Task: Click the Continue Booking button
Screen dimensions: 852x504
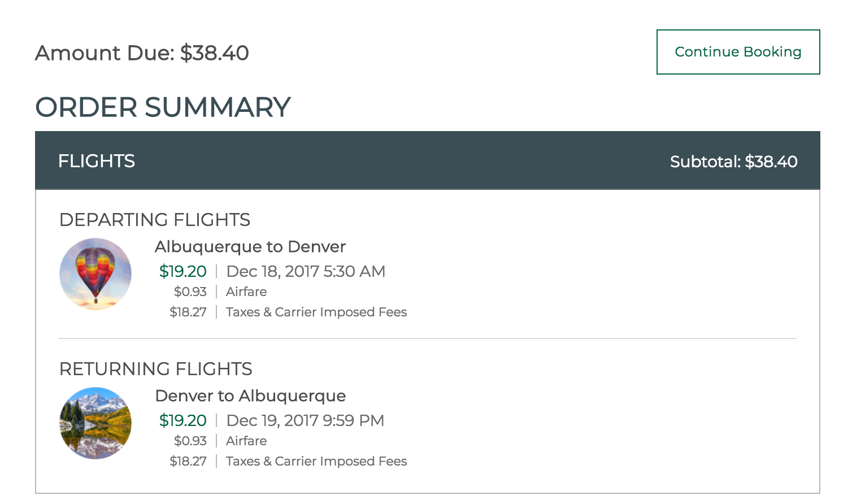Action: point(737,51)
